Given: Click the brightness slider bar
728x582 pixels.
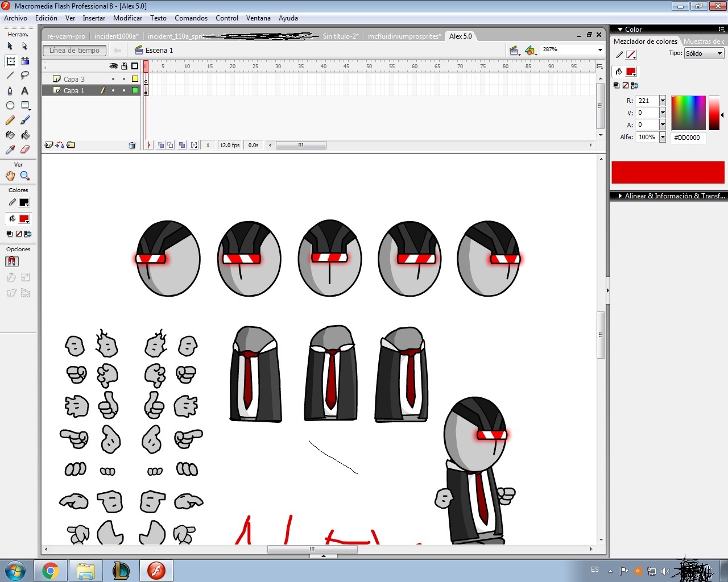Looking at the screenshot, I should coord(714,113).
